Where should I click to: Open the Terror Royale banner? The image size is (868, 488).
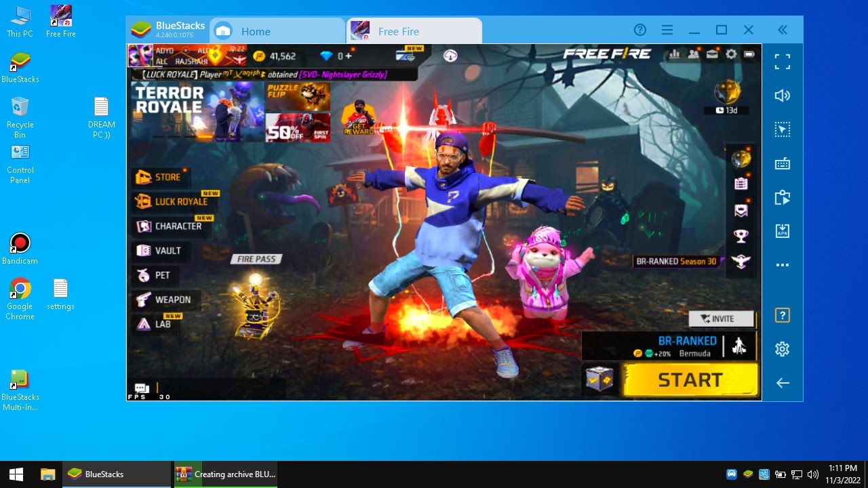[197, 112]
